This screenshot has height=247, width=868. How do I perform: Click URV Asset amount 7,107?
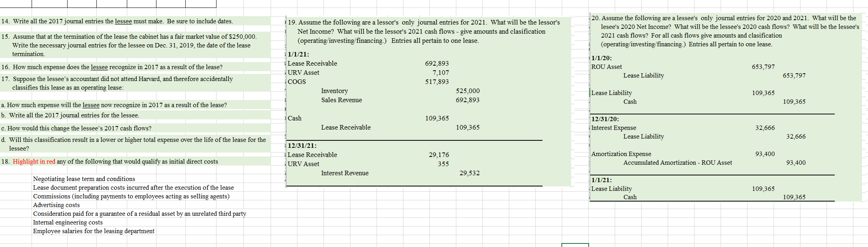tap(441, 73)
